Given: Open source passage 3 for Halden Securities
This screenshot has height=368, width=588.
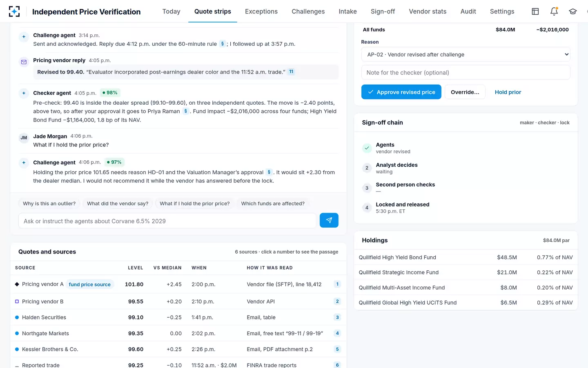Looking at the screenshot, I should (x=337, y=317).
